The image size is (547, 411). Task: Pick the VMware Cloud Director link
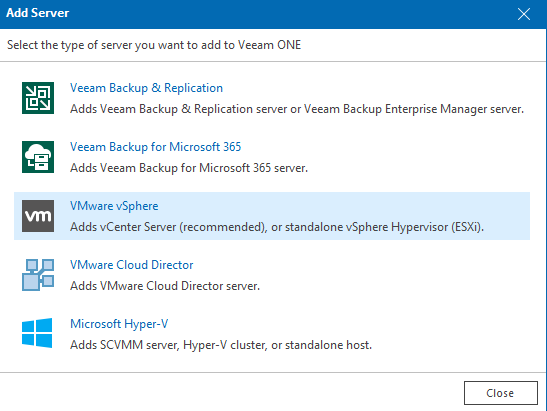coord(132,265)
